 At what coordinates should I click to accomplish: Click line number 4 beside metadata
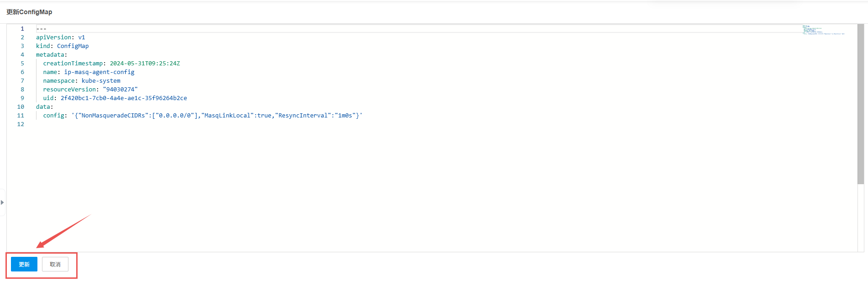pos(22,54)
